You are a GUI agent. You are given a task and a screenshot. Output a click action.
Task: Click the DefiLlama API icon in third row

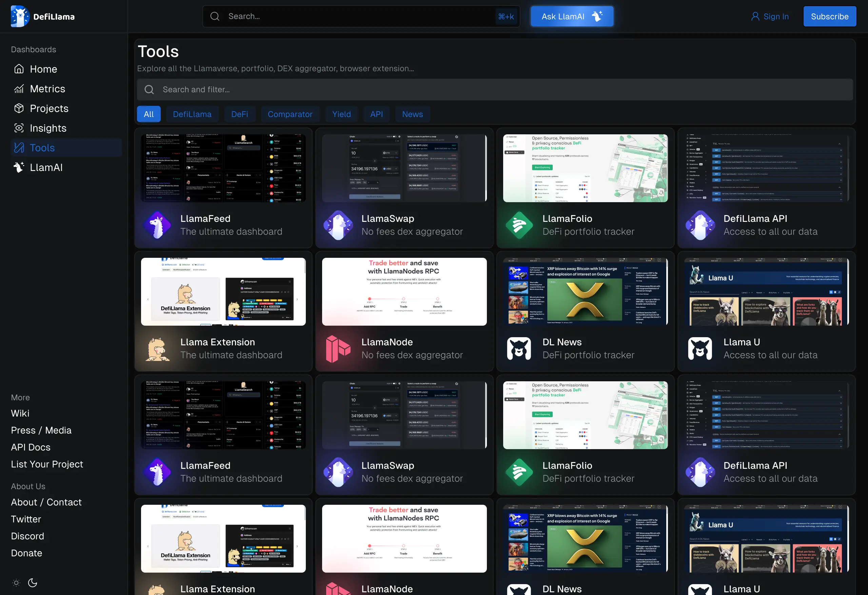point(700,472)
